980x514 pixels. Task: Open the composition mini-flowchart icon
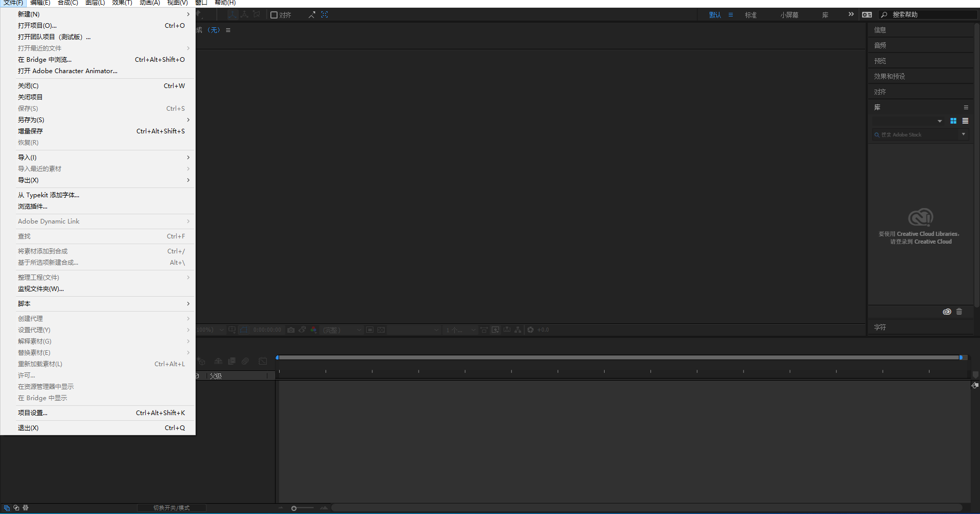click(518, 330)
